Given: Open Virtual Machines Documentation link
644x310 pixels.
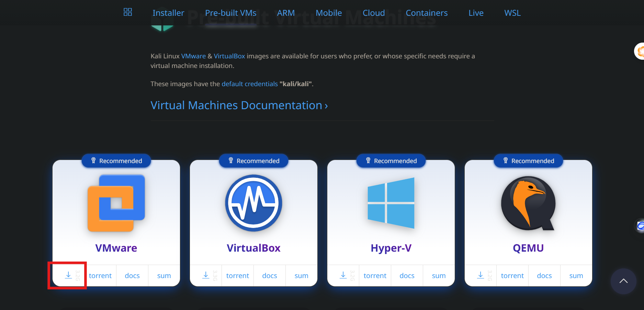Looking at the screenshot, I should [x=239, y=105].
